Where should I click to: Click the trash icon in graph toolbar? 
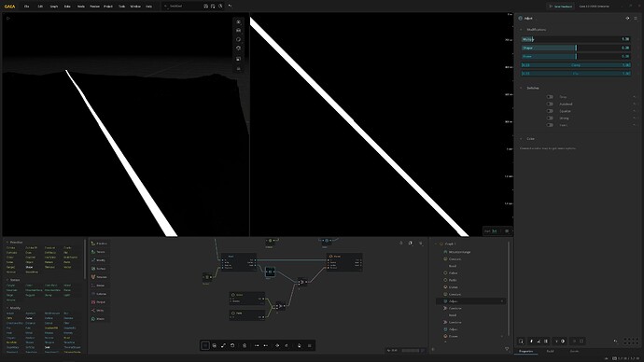click(x=245, y=345)
